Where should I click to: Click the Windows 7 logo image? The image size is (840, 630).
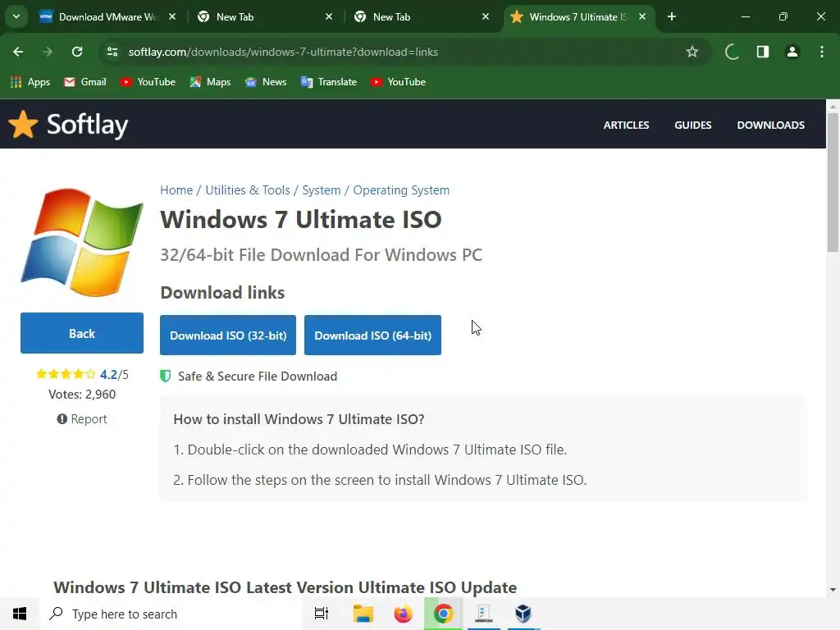click(x=82, y=242)
